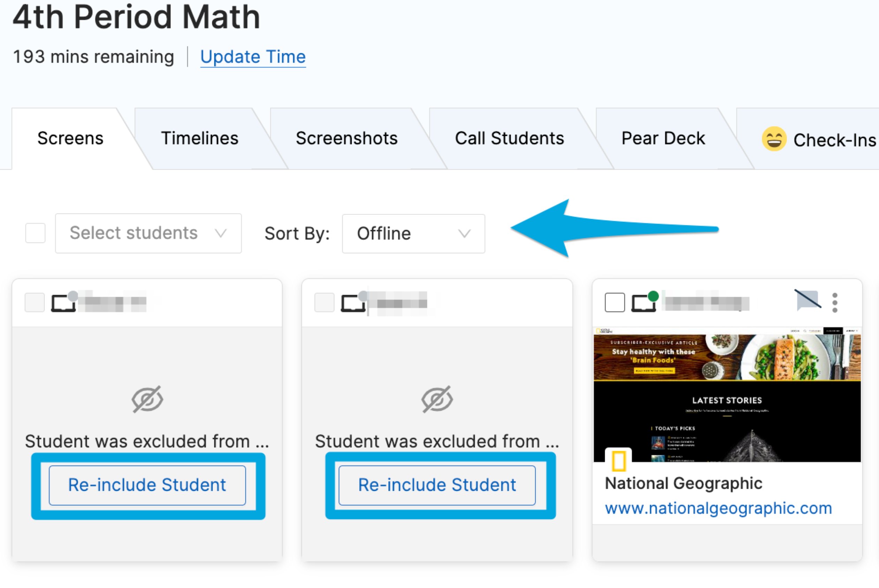Expand the Sort By Offline dropdown
Screen dimensions: 879x588
413,234
